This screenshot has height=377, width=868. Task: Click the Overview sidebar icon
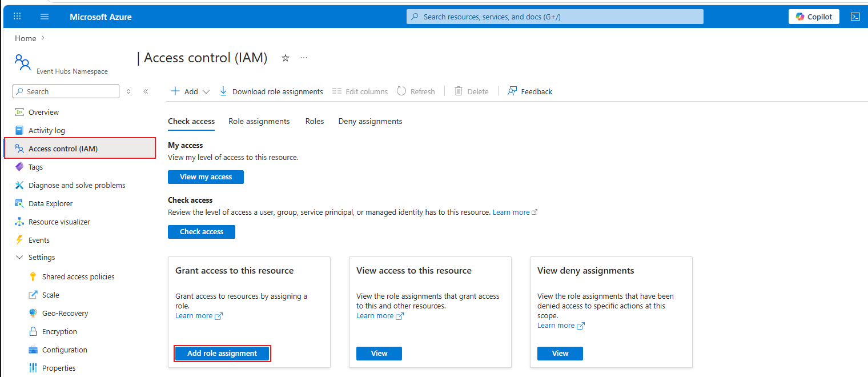(x=19, y=112)
